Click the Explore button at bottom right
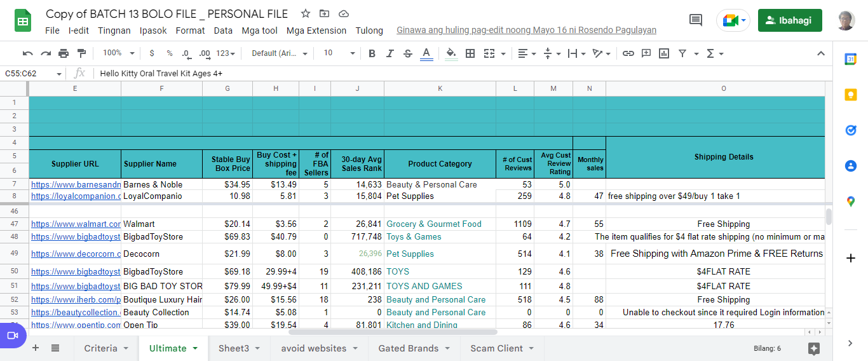Screen dimensions: 868x361 [x=814, y=348]
